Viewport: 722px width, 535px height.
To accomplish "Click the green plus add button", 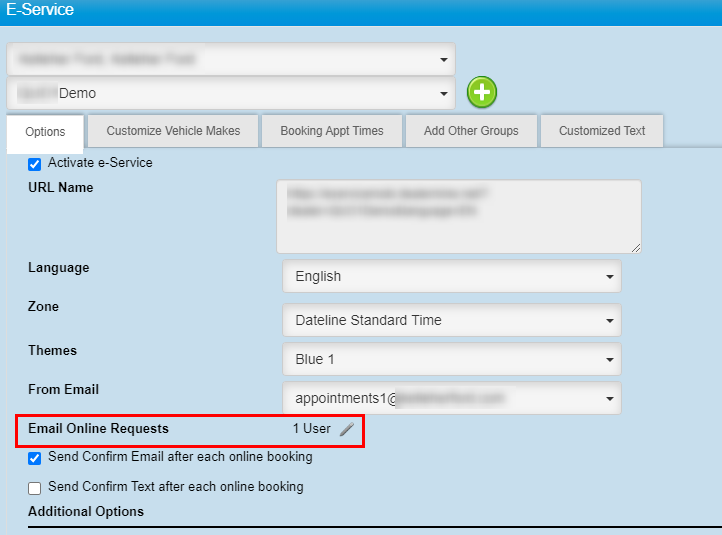I will pyautogui.click(x=482, y=93).
